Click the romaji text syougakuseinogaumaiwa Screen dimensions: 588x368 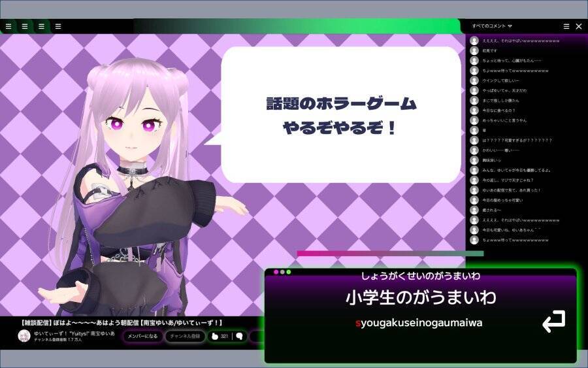419,323
